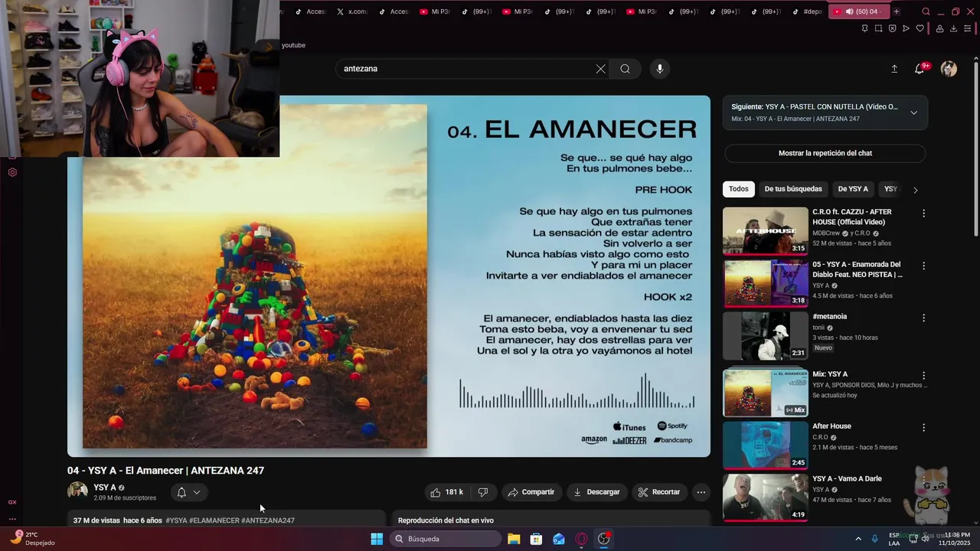Open YSY A - Vamo A Darle thumbnail
Image resolution: width=980 pixels, height=551 pixels.
pos(765,497)
